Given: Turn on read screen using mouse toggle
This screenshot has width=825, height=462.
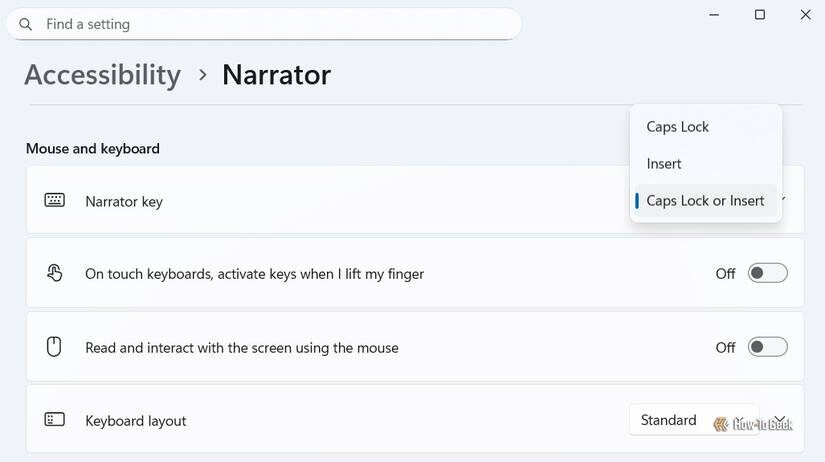Looking at the screenshot, I should point(768,348).
